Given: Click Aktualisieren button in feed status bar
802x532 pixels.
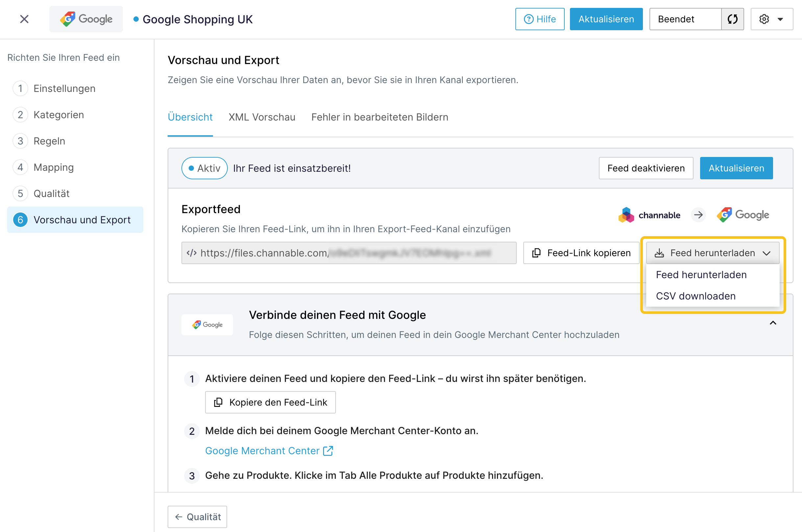Looking at the screenshot, I should (x=736, y=168).
